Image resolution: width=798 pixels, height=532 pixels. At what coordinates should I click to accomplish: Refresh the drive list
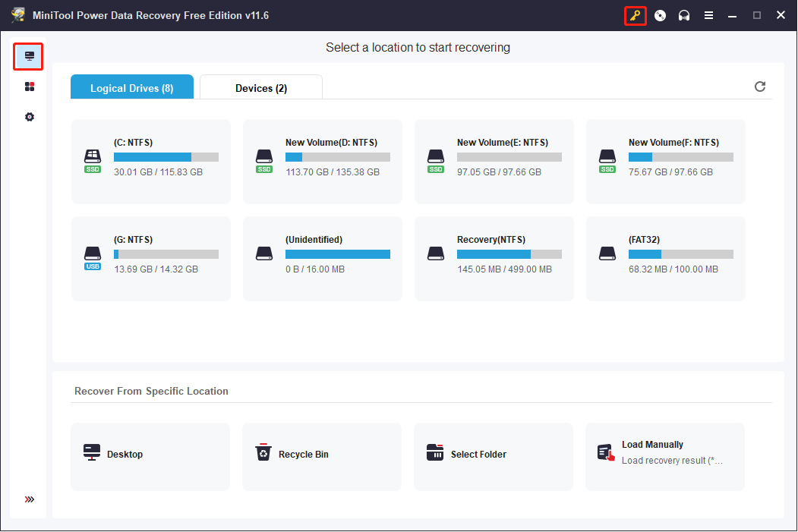pos(759,87)
